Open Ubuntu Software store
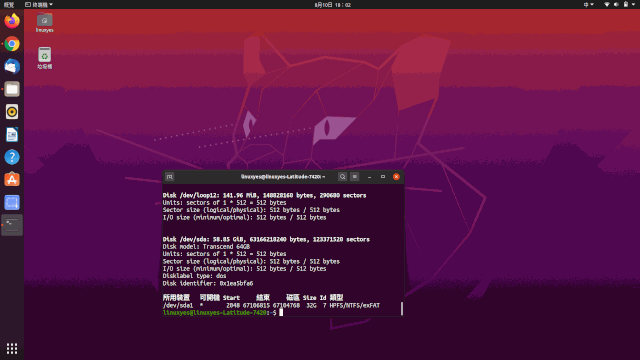640x360 pixels. (12, 180)
